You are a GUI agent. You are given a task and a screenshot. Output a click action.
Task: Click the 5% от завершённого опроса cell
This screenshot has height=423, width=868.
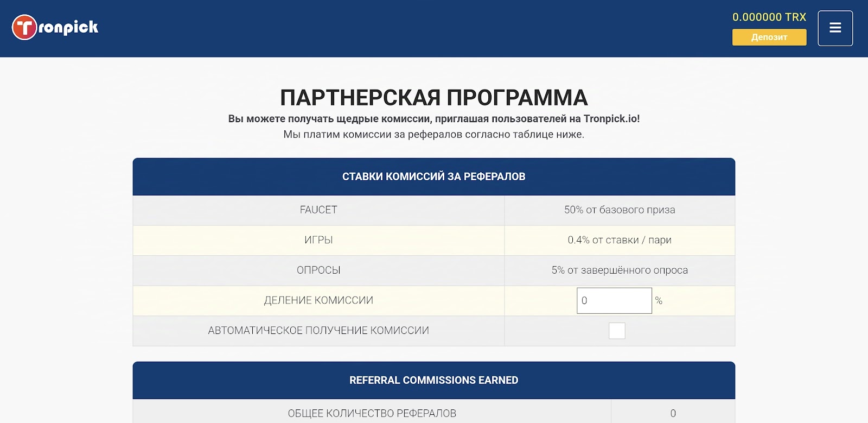pos(620,270)
